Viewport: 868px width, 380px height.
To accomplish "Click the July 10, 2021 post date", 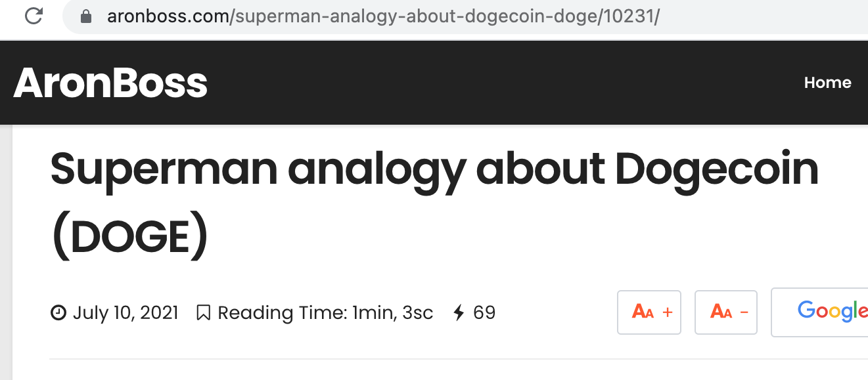I will coord(126,313).
